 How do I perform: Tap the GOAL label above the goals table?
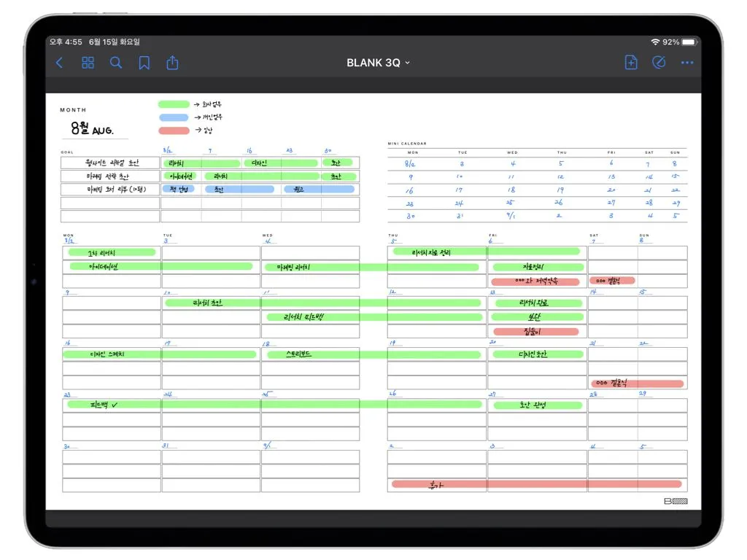[x=67, y=152]
